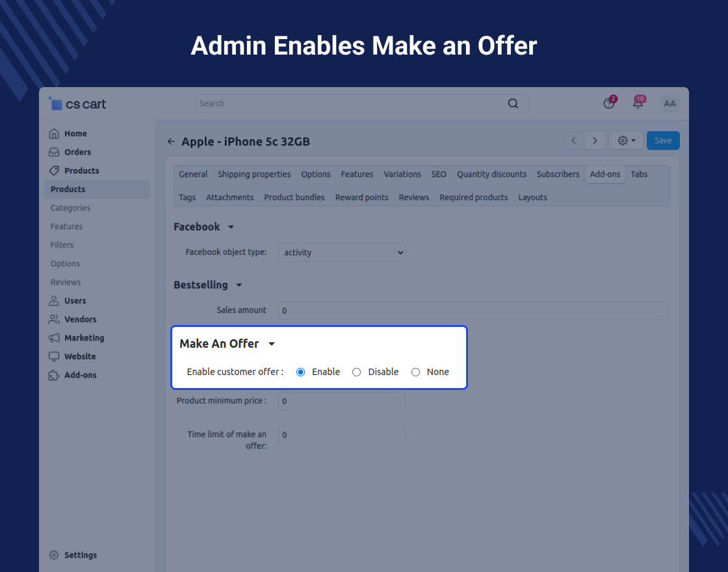Screen dimensions: 728x572
Task: Open the Quantity discounts tab
Action: click(491, 174)
